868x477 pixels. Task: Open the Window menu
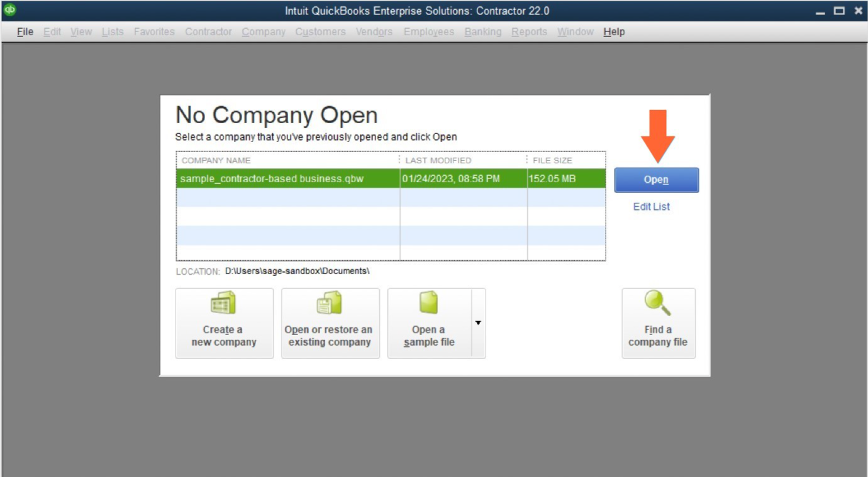(x=575, y=31)
